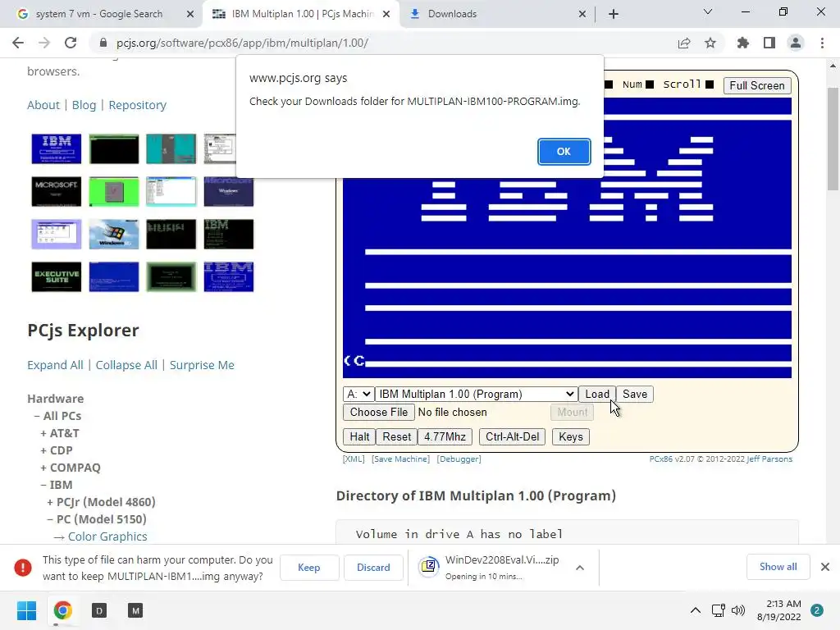
Task: Click the red download warning icon
Action: [x=22, y=568]
